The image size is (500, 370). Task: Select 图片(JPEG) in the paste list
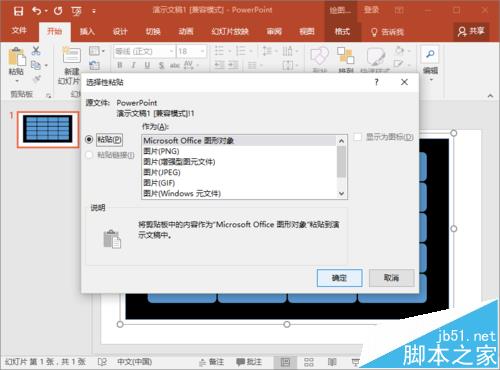tap(239, 172)
